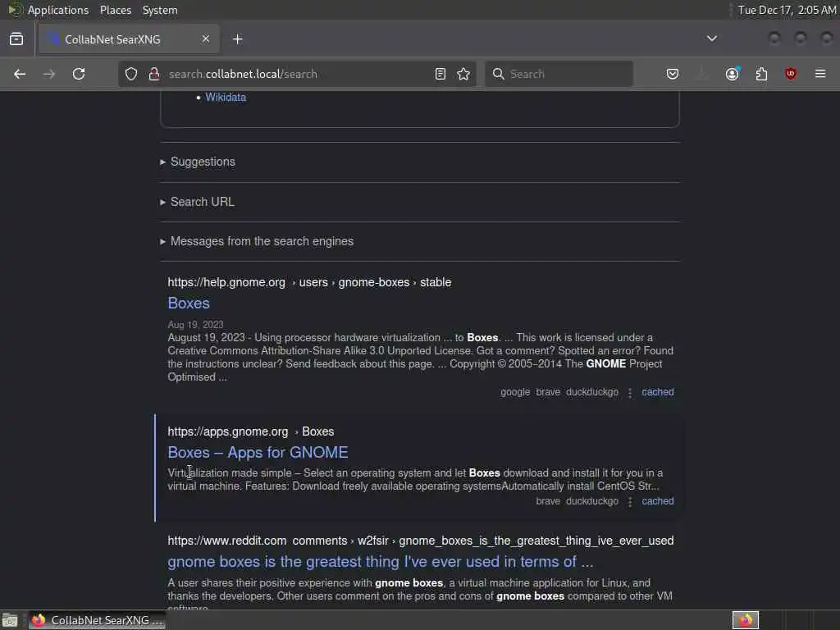
Task: Bookmark this page with the star icon
Action: click(464, 74)
